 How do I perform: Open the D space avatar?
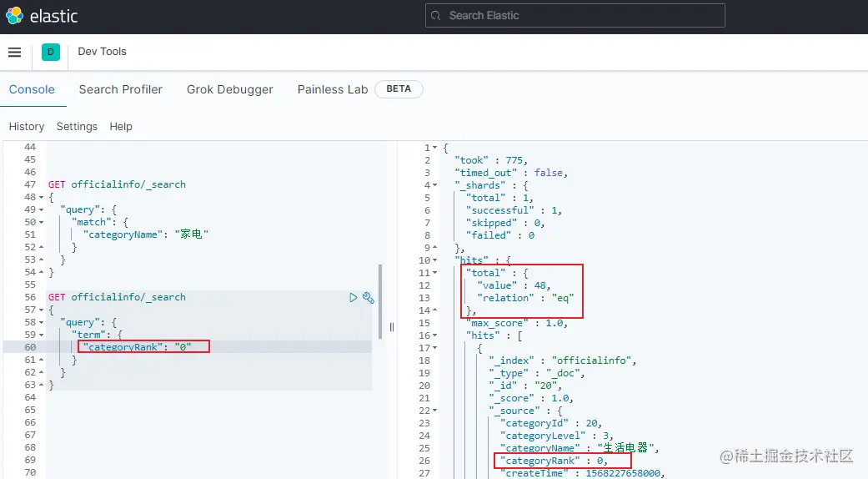point(50,52)
